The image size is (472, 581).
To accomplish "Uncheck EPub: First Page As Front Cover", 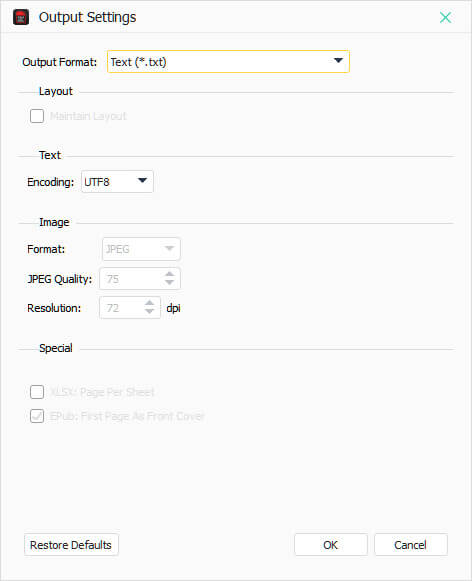I will pos(37,416).
